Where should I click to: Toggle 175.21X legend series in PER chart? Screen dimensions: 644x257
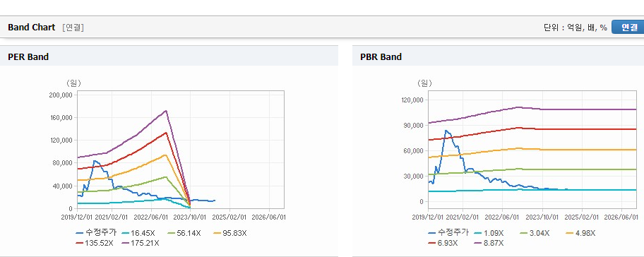(141, 243)
